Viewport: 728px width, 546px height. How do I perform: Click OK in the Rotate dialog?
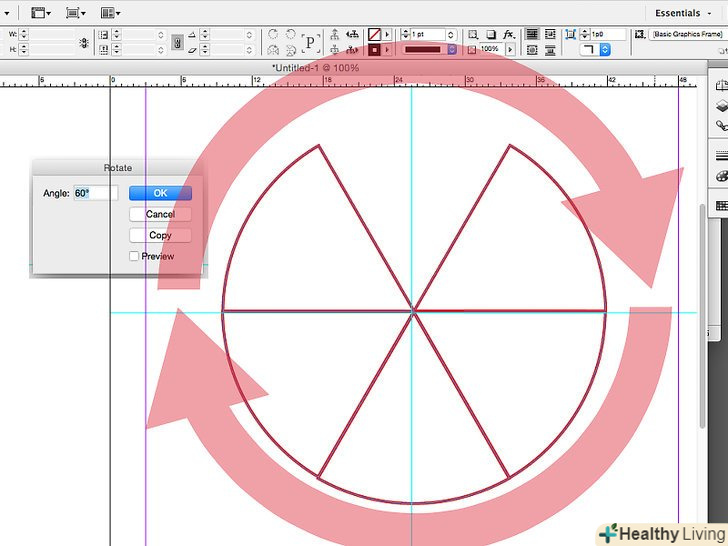click(x=160, y=193)
